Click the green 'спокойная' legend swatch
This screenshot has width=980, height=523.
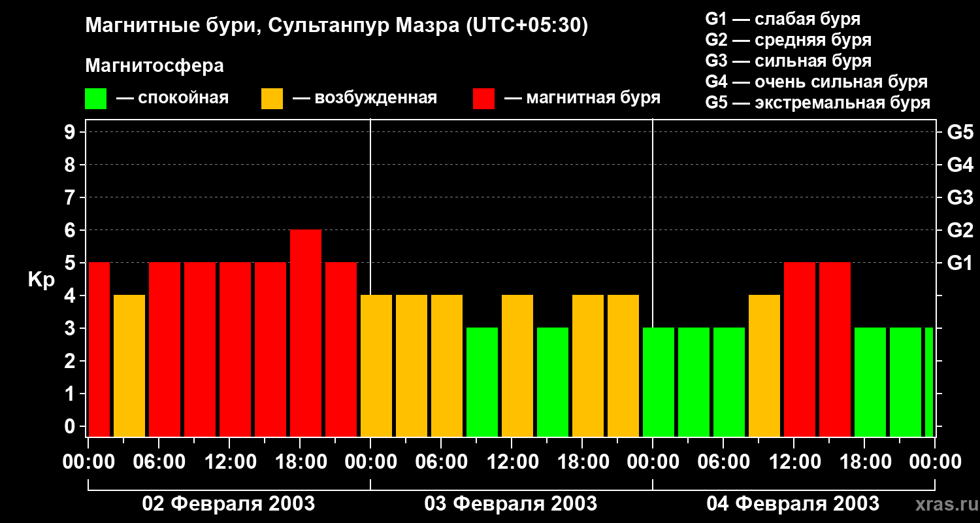tap(95, 99)
